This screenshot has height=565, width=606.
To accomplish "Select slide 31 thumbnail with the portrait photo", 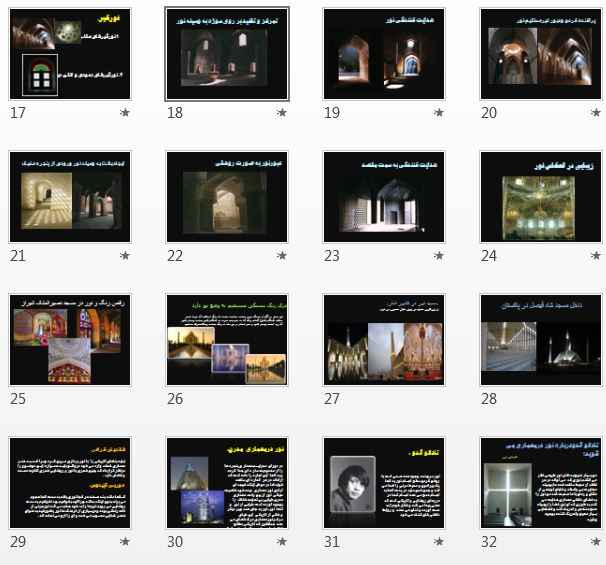I will click(384, 483).
